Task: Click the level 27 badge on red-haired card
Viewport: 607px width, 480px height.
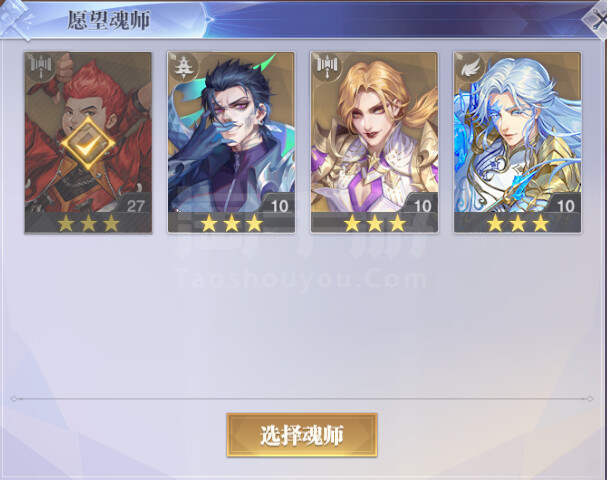Action: [x=136, y=206]
